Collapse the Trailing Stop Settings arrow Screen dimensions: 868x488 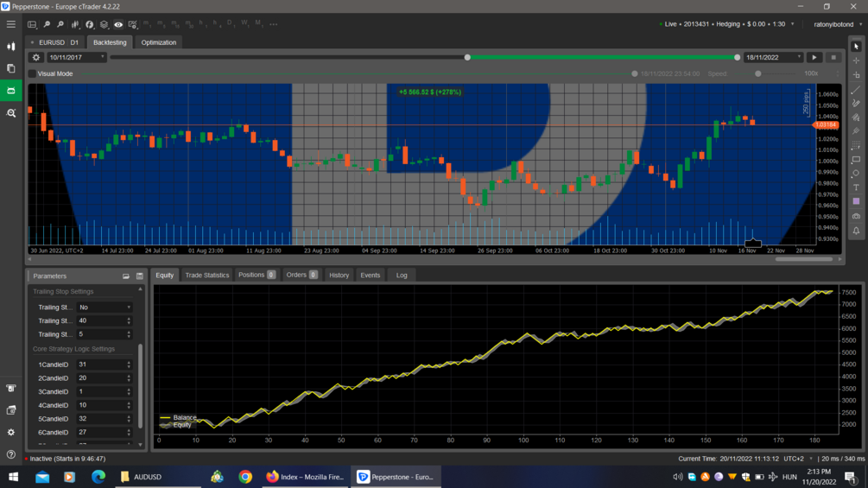click(140, 289)
